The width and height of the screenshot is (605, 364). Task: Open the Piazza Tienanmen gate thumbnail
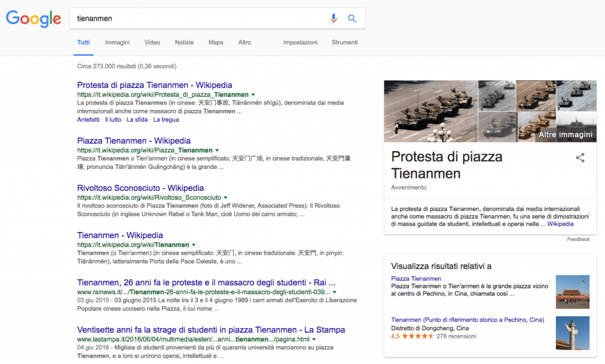click(x=573, y=292)
